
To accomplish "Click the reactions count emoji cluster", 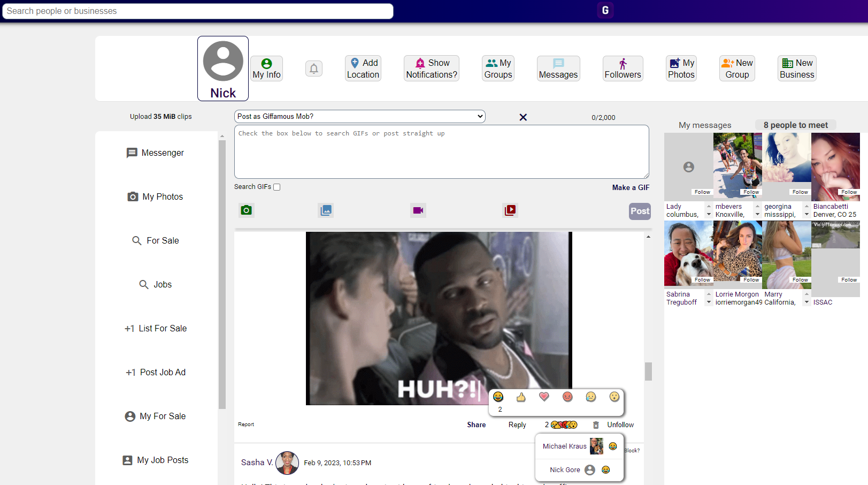I will pos(564,425).
